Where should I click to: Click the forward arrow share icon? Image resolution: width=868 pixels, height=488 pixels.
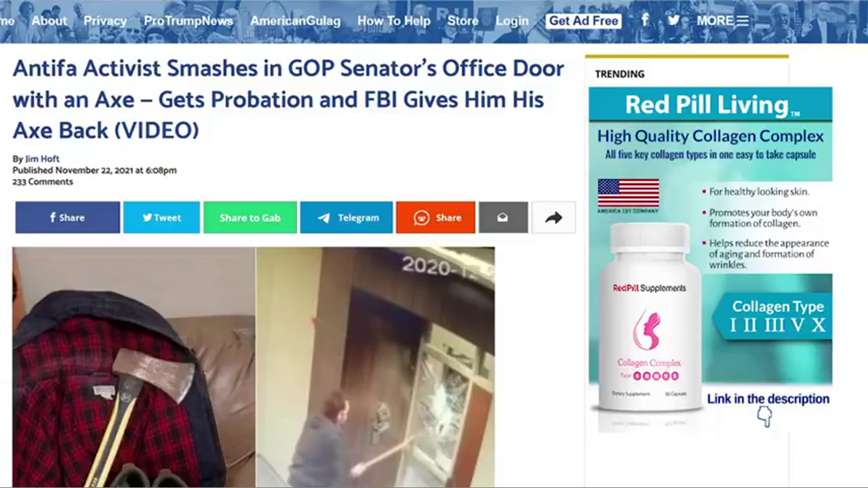(x=554, y=218)
